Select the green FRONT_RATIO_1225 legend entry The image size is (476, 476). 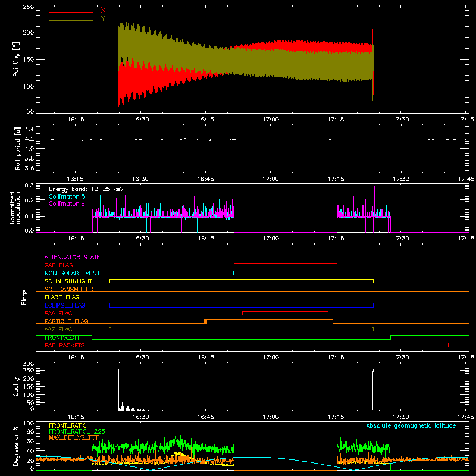point(77,431)
